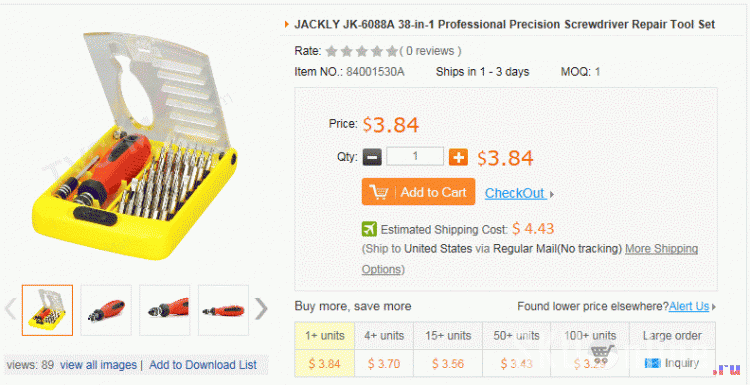The image size is (750, 385).
Task: Select the third screwdriver thumbnail
Action: pyautogui.click(x=165, y=310)
